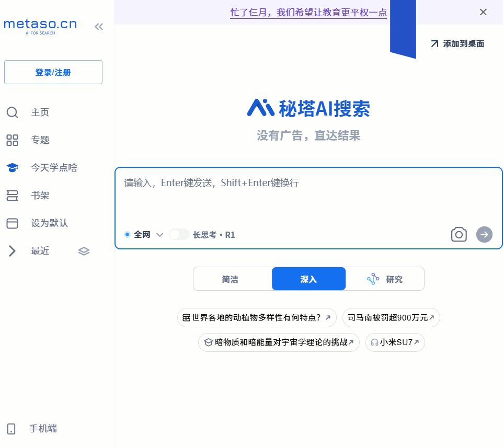Open 书架 bookshelf in the sidebar
This screenshot has height=447, width=504.
pos(40,196)
